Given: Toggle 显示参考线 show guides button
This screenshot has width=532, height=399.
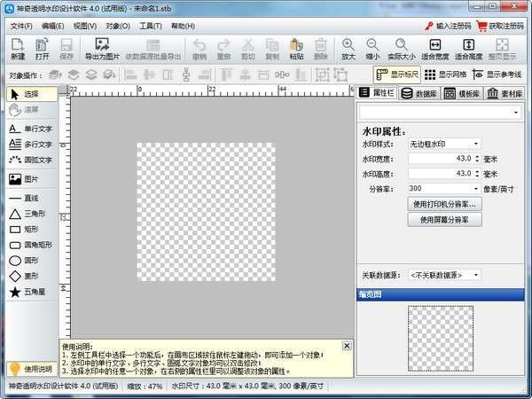Looking at the screenshot, I should (497, 75).
